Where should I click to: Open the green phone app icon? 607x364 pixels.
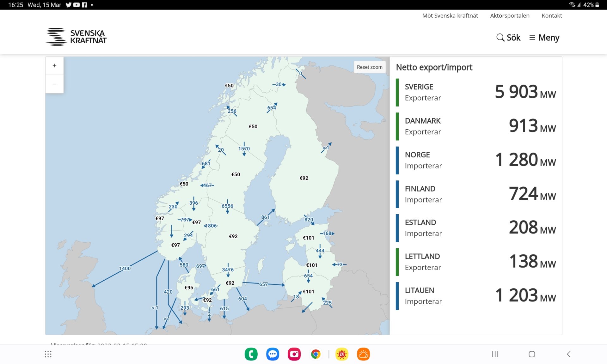251,354
